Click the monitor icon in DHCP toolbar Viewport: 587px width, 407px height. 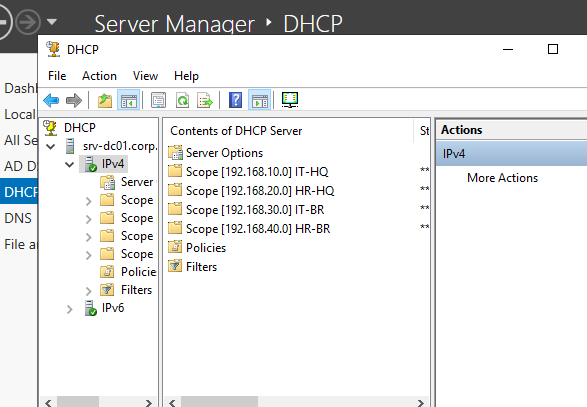[290, 100]
